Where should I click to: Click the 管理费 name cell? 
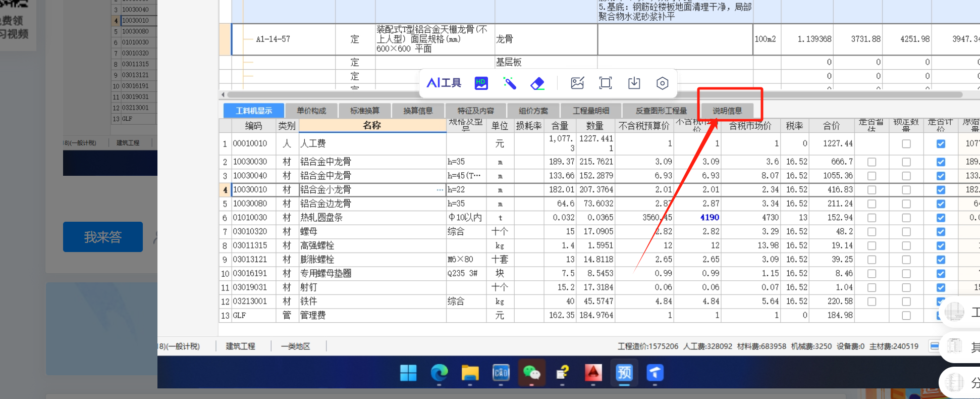[x=372, y=315]
